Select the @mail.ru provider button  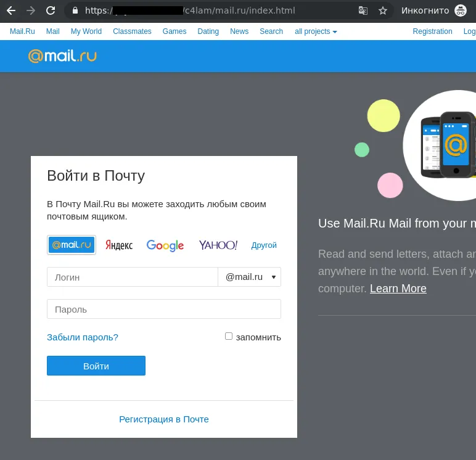(72, 245)
